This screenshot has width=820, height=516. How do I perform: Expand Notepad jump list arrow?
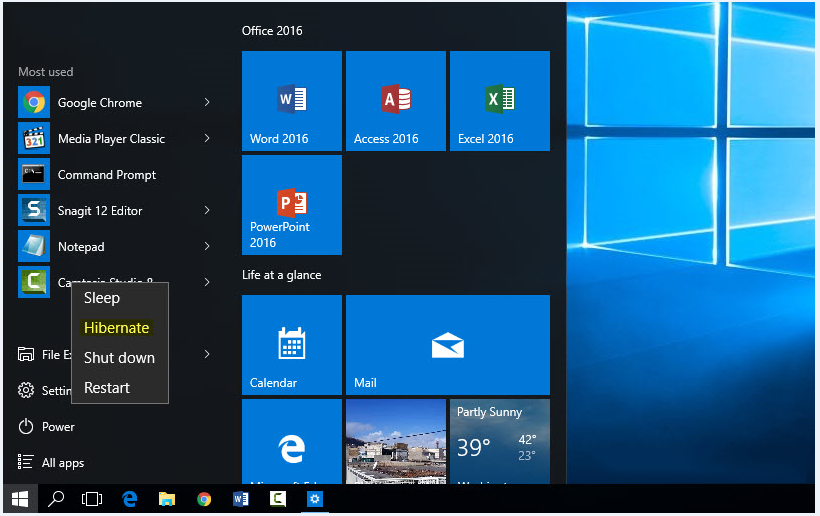(207, 246)
